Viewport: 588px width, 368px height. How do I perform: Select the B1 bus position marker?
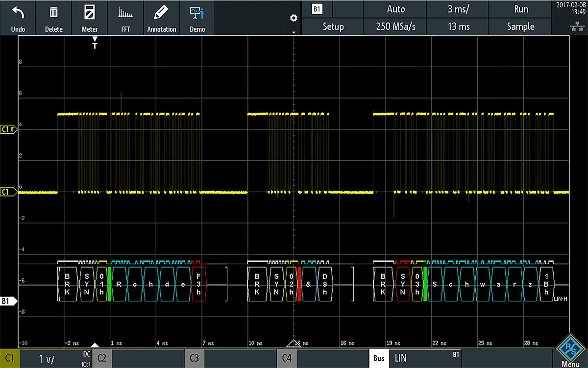point(8,302)
